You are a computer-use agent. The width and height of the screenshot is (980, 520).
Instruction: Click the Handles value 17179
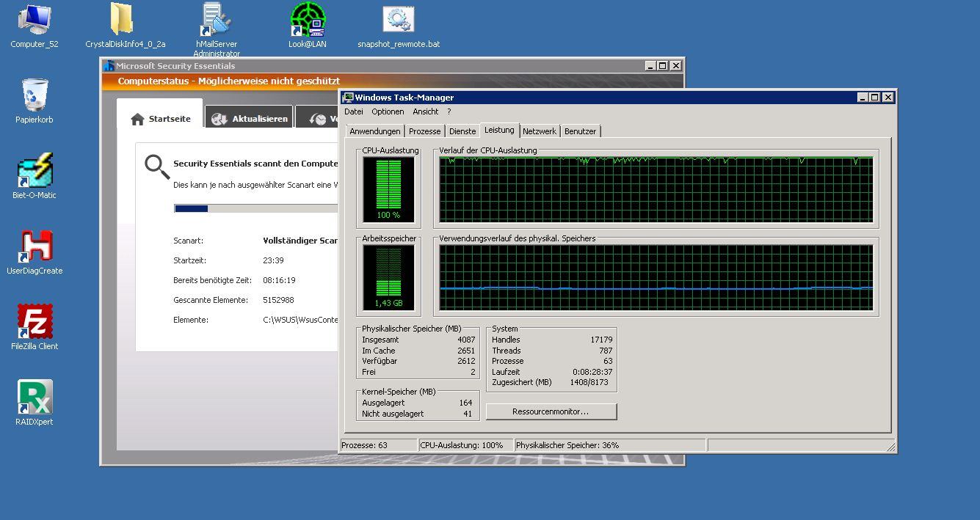pos(601,340)
